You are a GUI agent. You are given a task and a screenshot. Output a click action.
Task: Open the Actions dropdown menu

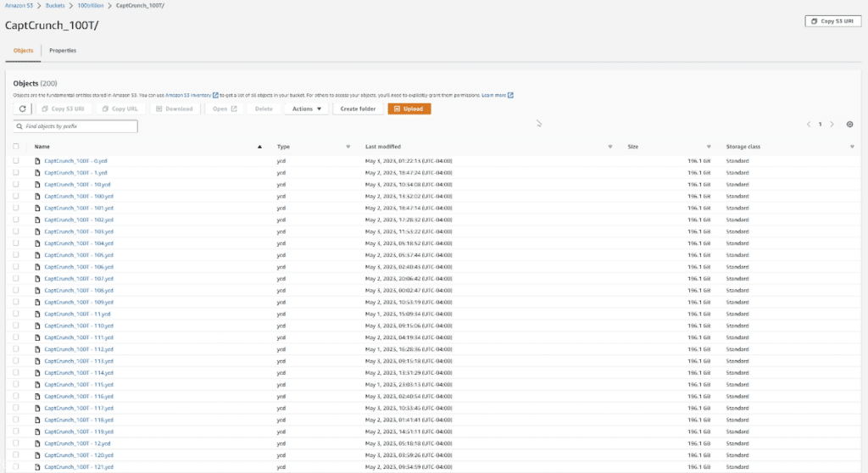point(307,109)
